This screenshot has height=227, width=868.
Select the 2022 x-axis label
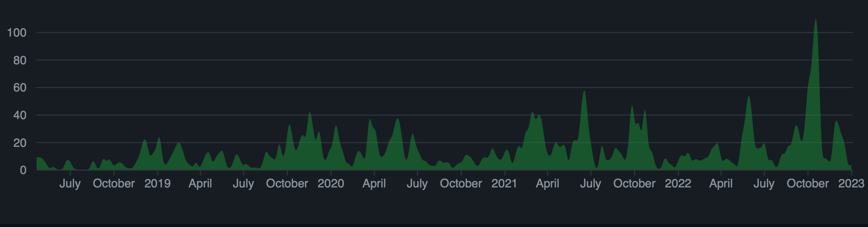[678, 183]
